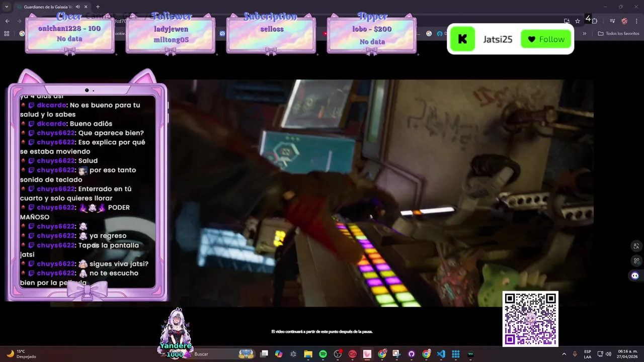Open the Extensions puzzle icon

point(595,21)
